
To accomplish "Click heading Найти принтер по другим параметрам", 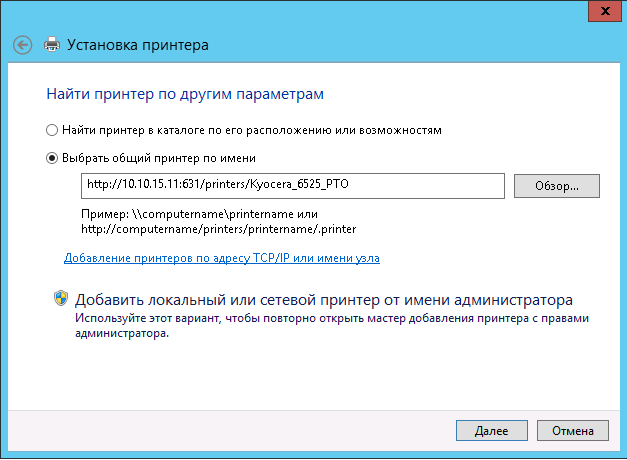I will pos(185,94).
